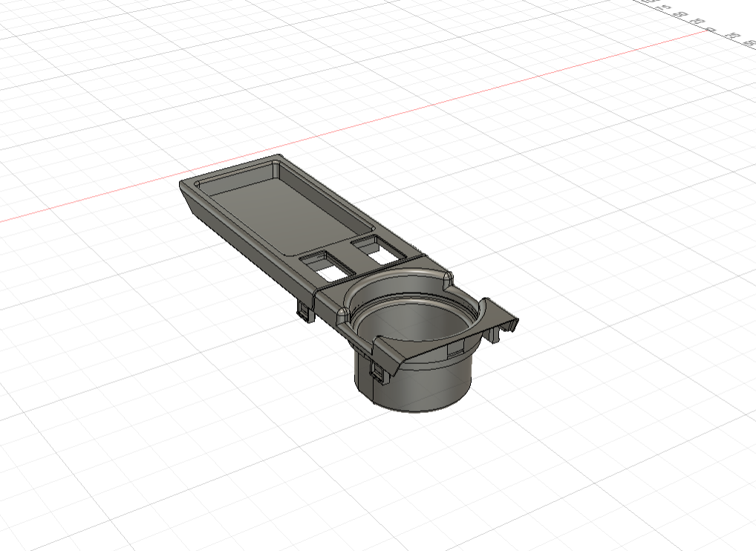Pick the mounting clip under the tray's left side
Screen dimensions: 756x551
[305, 311]
